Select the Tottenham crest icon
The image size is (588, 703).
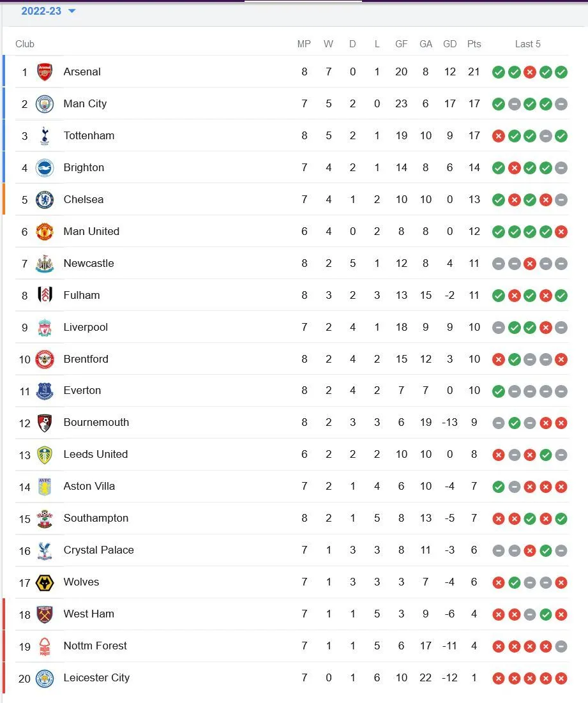coord(45,135)
